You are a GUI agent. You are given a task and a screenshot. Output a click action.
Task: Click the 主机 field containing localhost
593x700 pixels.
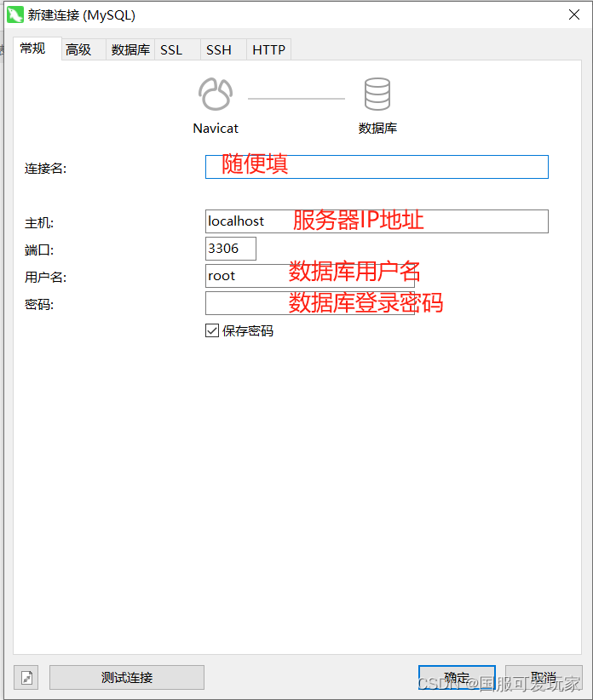point(377,221)
